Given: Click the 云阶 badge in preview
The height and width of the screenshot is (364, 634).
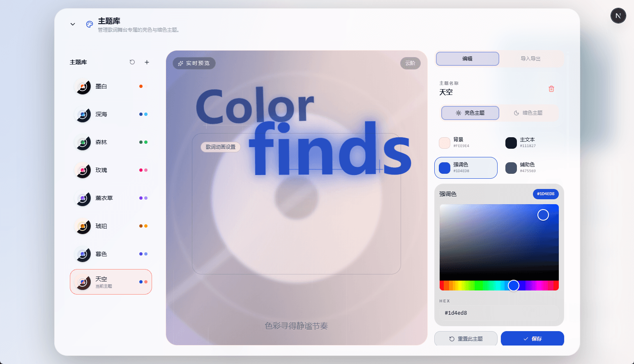Looking at the screenshot, I should click(x=410, y=63).
